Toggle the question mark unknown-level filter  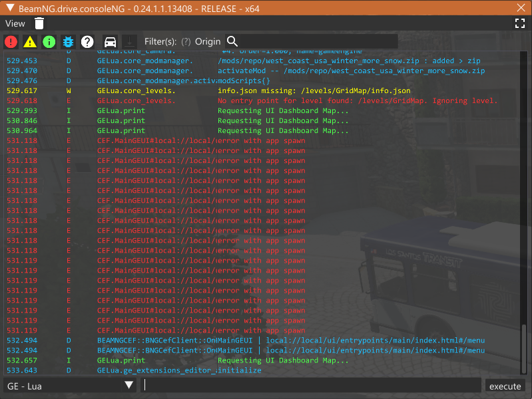(87, 42)
